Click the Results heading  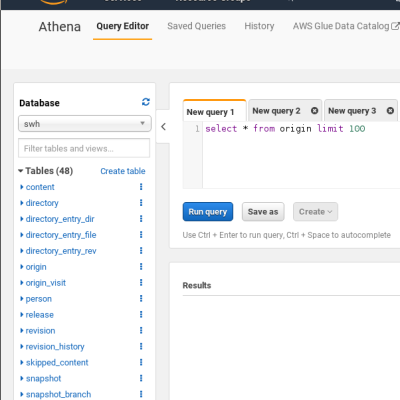pos(197,285)
